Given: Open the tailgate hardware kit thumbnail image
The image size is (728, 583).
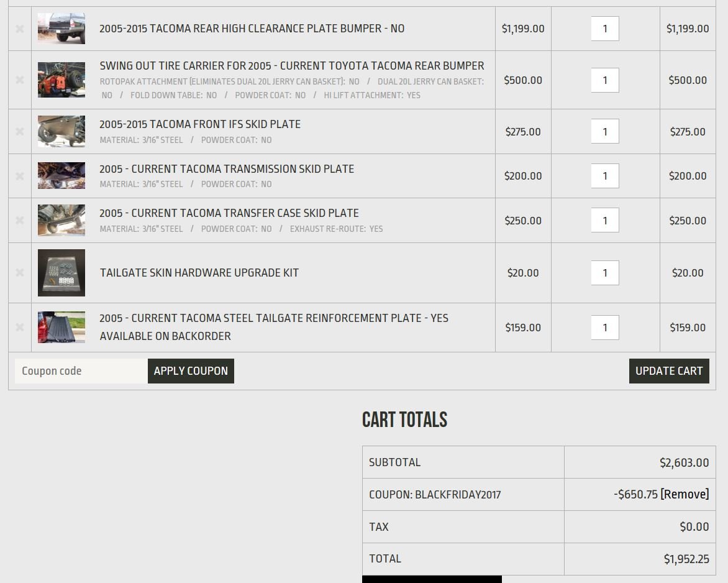Looking at the screenshot, I should pos(61,273).
